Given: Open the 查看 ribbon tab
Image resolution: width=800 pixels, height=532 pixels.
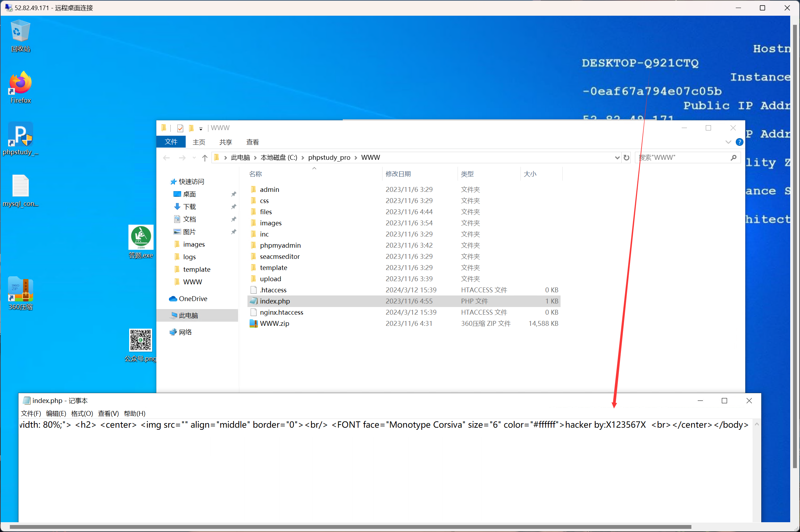Looking at the screenshot, I should click(x=252, y=142).
